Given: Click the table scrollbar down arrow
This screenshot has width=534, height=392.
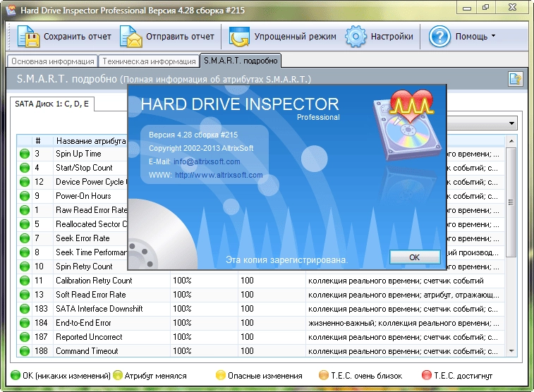Looking at the screenshot, I should 511,351.
